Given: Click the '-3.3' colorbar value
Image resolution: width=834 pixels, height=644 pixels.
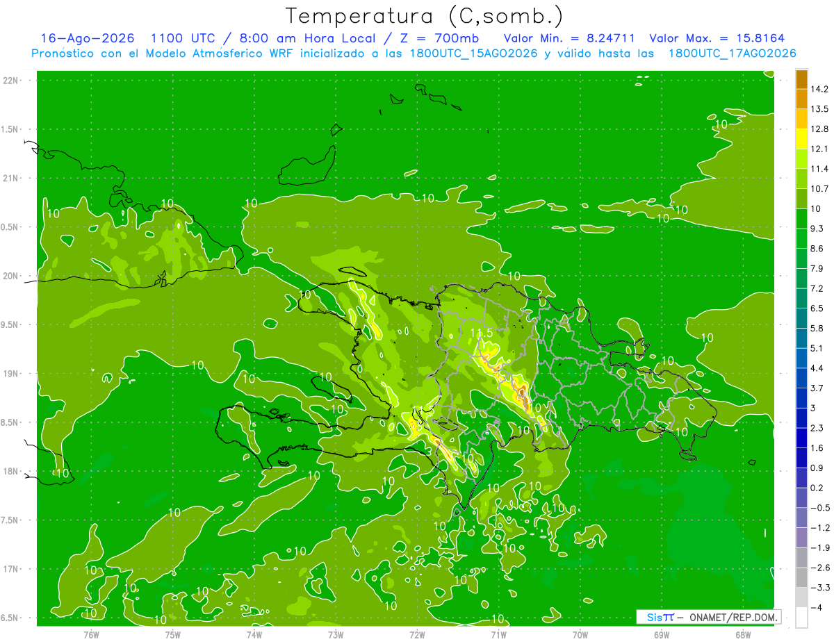Looking at the screenshot, I should [x=819, y=588].
